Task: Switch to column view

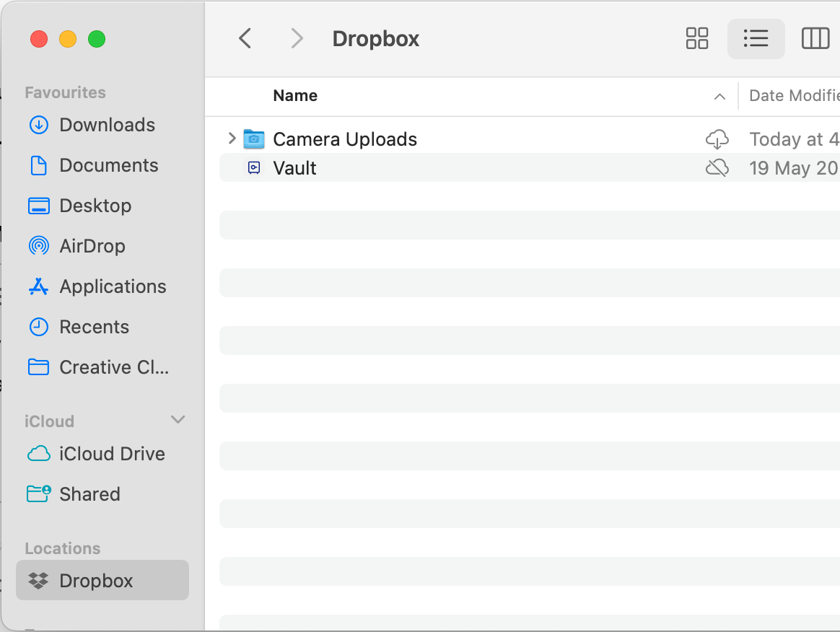Action: tap(815, 38)
